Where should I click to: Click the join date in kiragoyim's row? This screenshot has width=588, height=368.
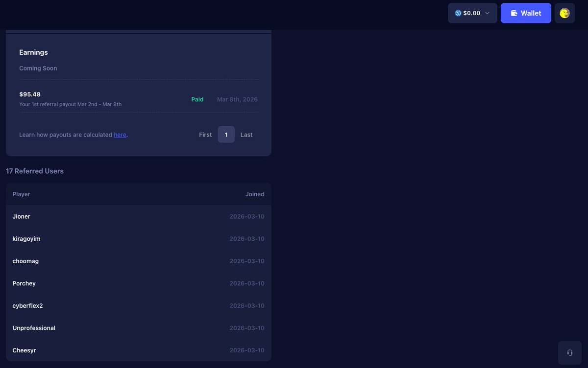(247, 239)
